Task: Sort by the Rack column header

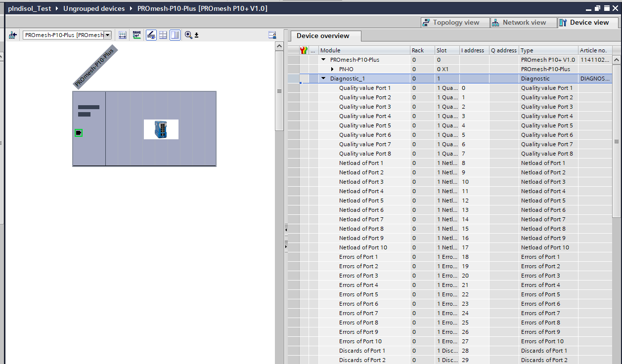Action: pyautogui.click(x=422, y=50)
